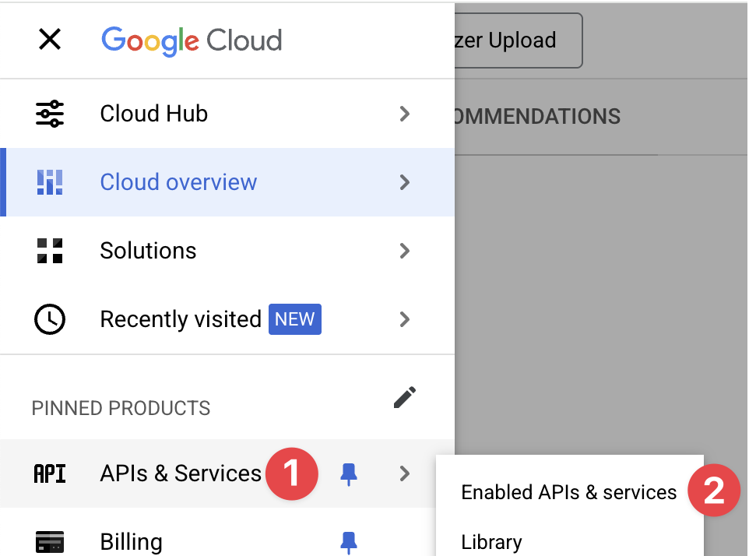Expand the Cloud overview submenu chevron
The image size is (756, 556).
click(404, 182)
